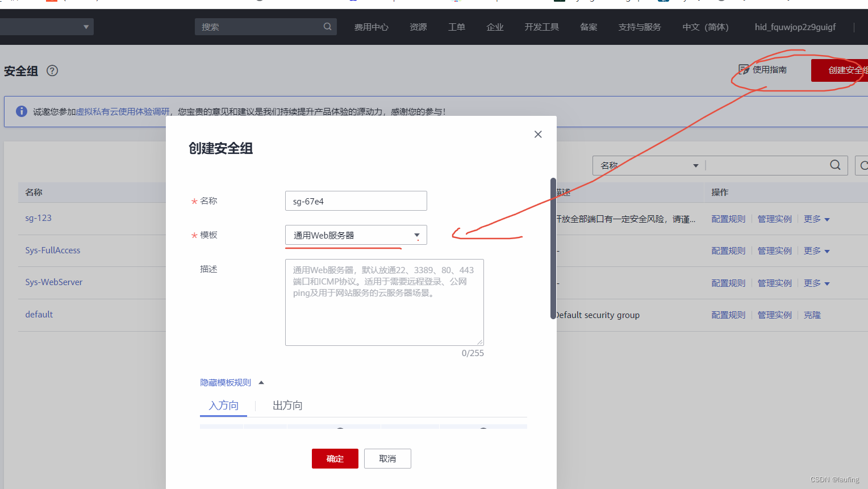
Task: Open the Sys-FullAccess security group
Action: 53,250
